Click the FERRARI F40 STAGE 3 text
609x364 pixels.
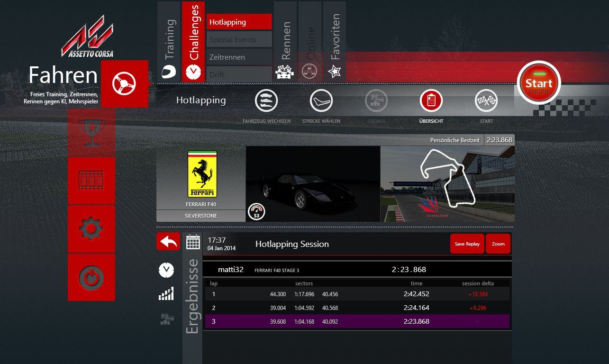coord(277,270)
